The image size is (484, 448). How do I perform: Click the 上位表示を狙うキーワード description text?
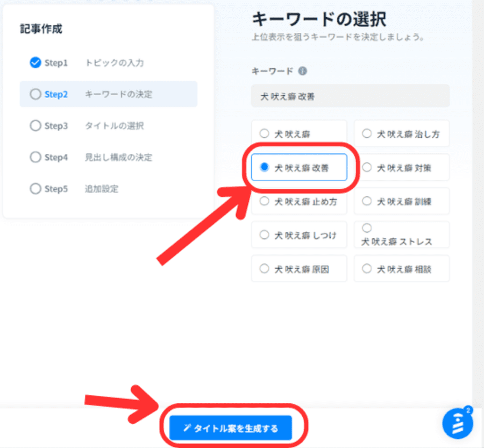pyautogui.click(x=338, y=37)
